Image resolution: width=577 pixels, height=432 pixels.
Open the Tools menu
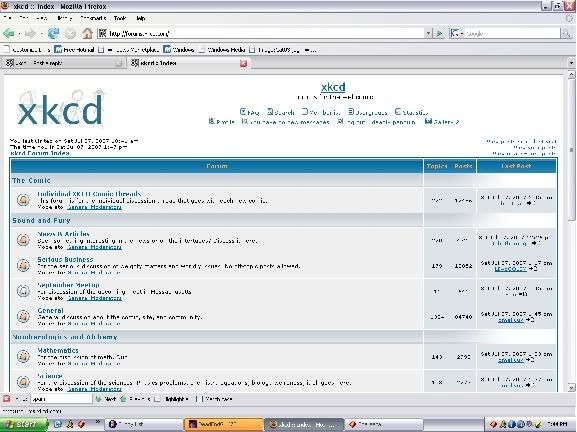tap(120, 18)
